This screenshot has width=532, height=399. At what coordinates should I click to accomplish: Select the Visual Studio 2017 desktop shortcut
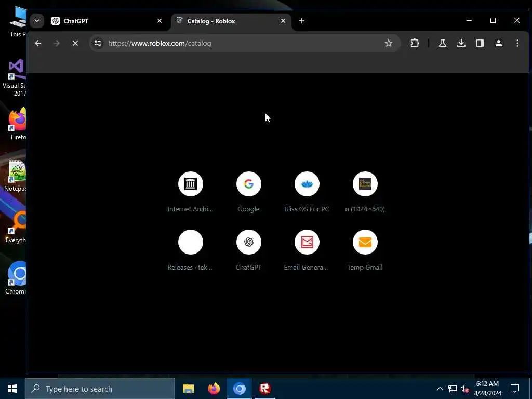click(14, 78)
